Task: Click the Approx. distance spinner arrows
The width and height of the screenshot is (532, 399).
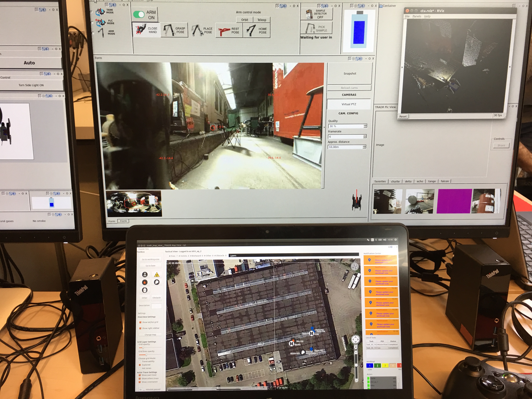Action: [364, 147]
